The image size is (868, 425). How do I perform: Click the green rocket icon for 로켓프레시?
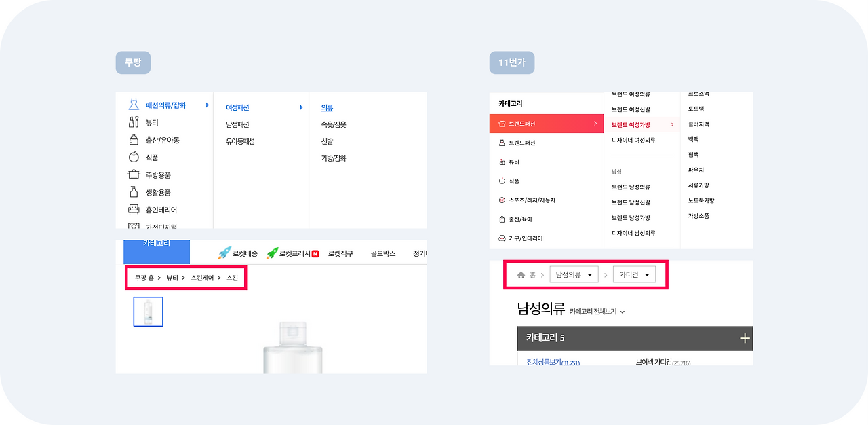[272, 253]
